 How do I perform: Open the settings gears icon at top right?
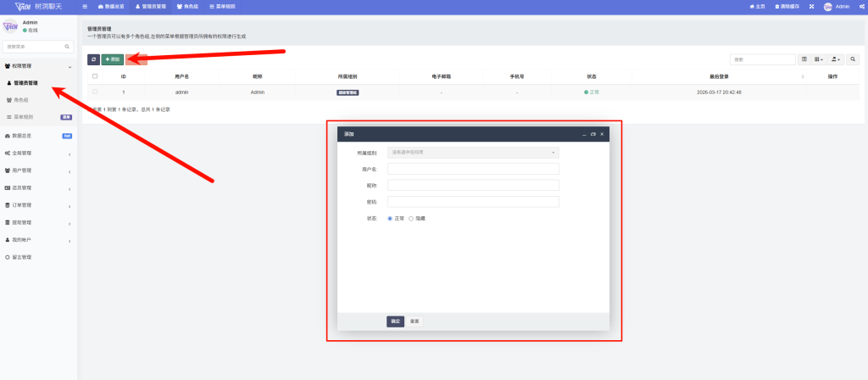pos(861,6)
